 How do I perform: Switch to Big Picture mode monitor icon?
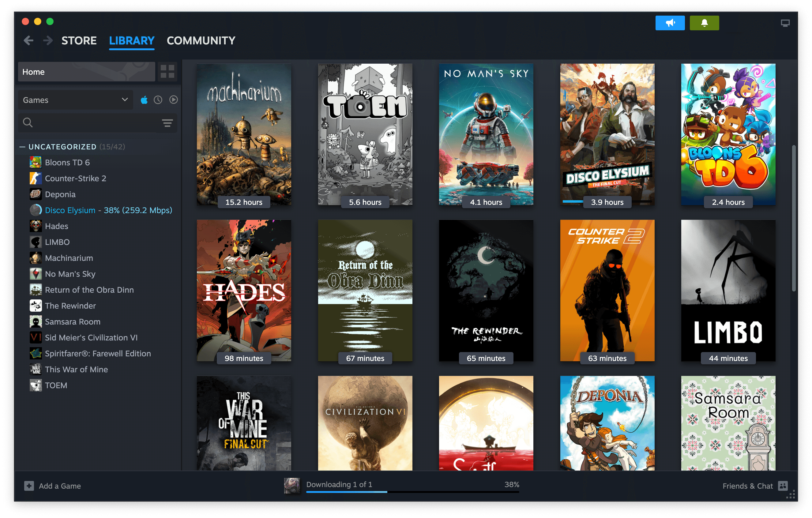(x=785, y=23)
